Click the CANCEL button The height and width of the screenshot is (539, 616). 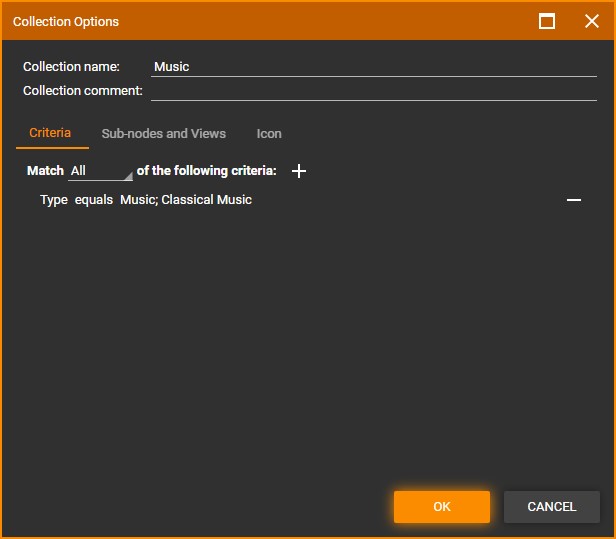551,507
